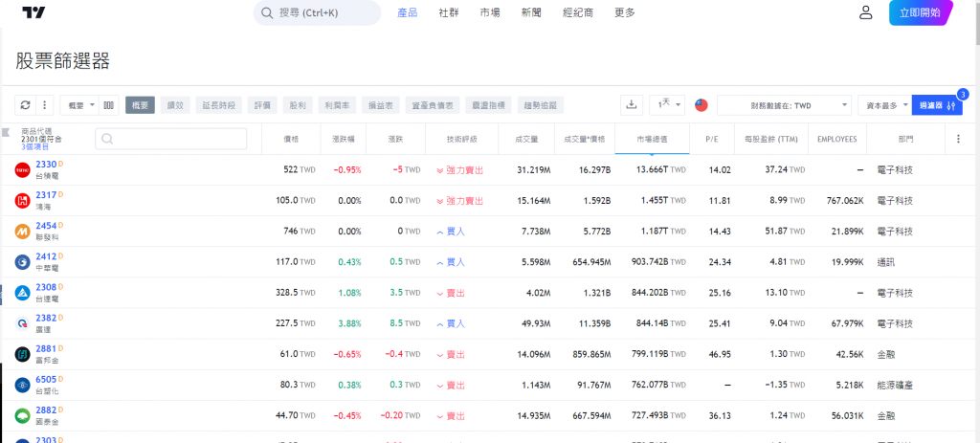This screenshot has height=443, width=980.
Task: Click the logo for 2382 廣達
Action: click(23, 323)
